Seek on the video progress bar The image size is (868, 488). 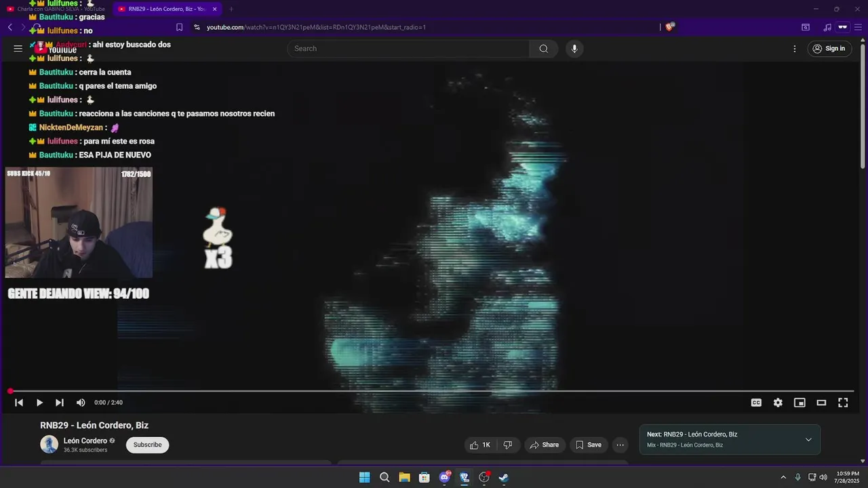[x=431, y=391]
